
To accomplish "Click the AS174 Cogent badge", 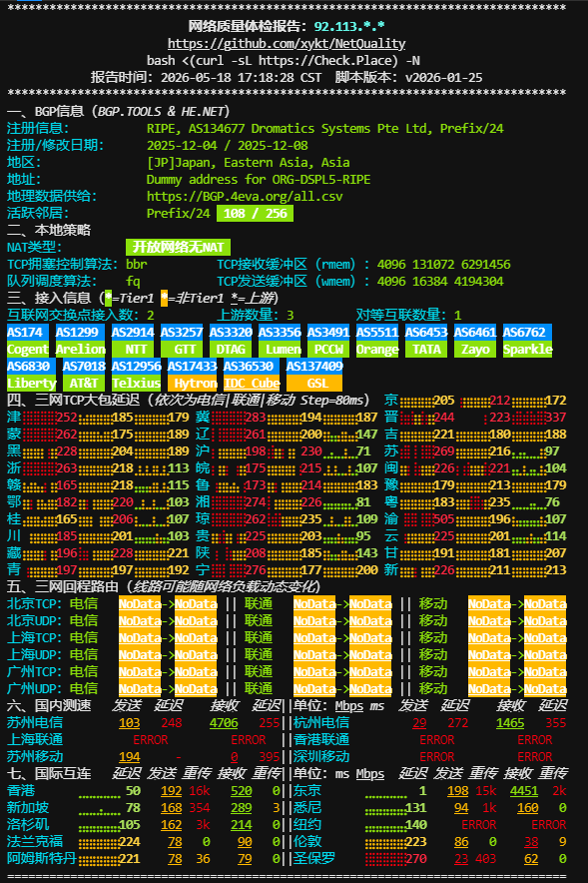I will [x=28, y=341].
